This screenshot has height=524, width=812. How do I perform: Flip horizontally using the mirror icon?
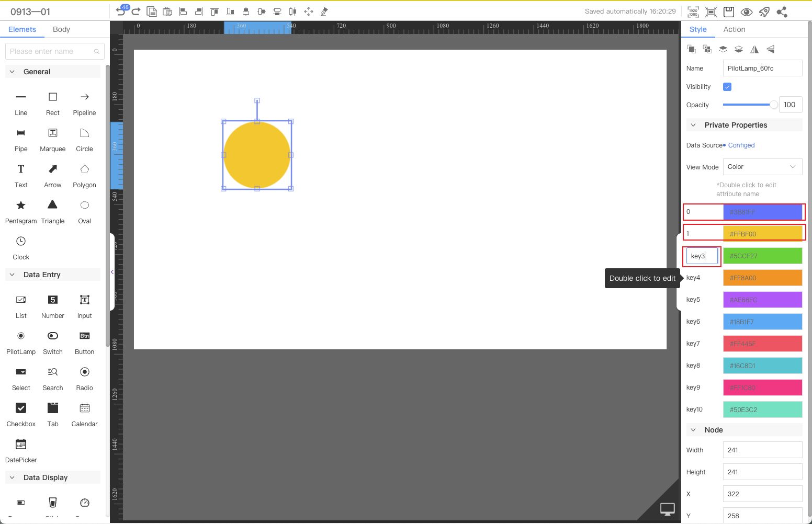[754, 49]
